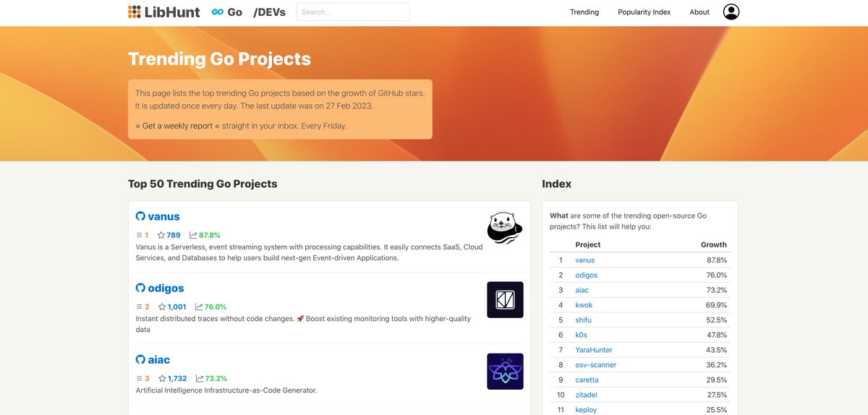Click the rank icon next to odigos '2'

click(140, 307)
